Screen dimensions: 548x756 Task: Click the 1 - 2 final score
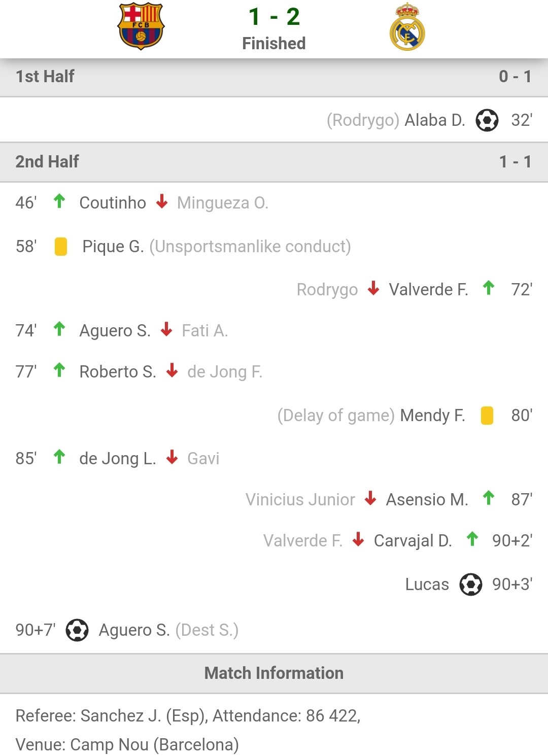(x=274, y=17)
